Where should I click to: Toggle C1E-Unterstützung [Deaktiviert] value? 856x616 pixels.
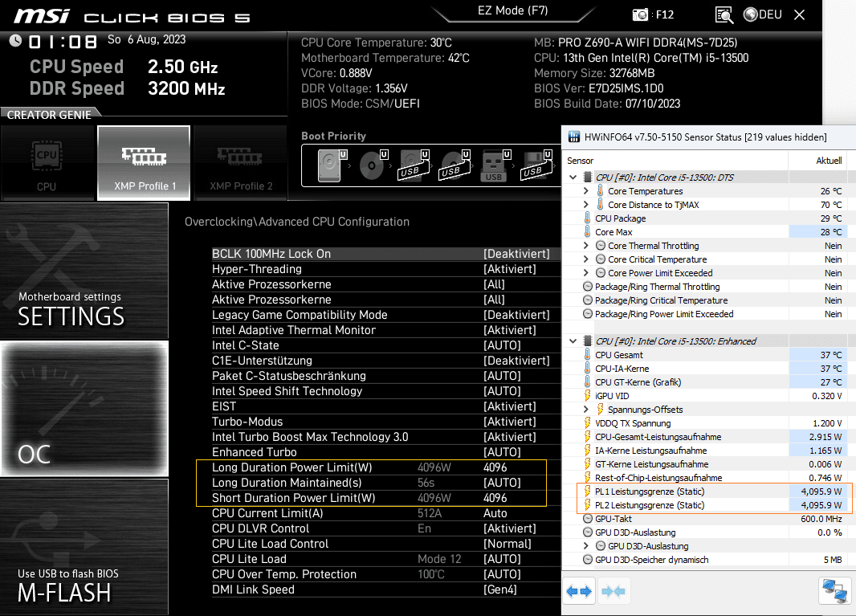tap(516, 361)
